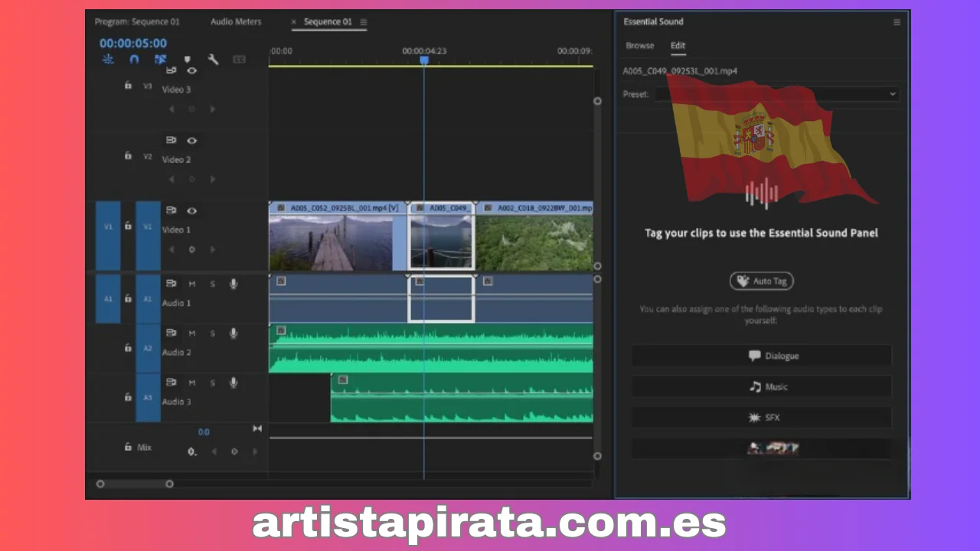Open Timeline Display Settings wrench icon

click(x=213, y=59)
